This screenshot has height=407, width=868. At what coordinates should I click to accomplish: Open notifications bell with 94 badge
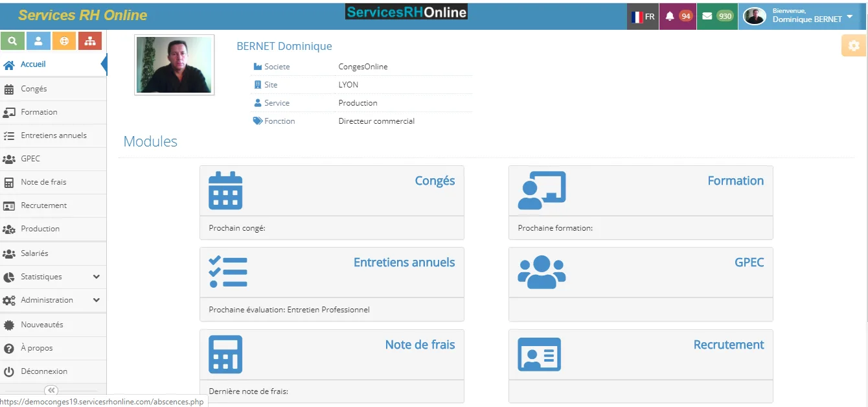pos(678,16)
